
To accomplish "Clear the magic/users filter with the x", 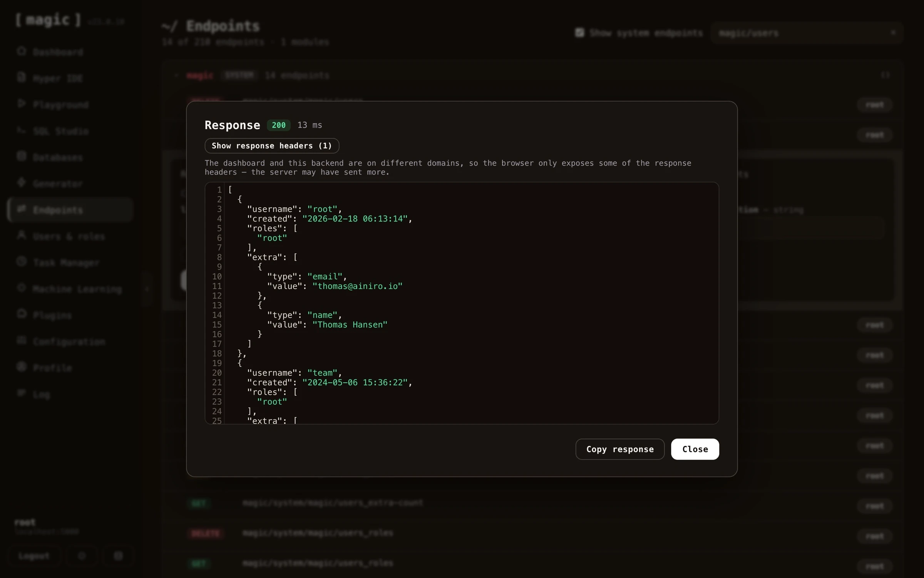I will (893, 33).
